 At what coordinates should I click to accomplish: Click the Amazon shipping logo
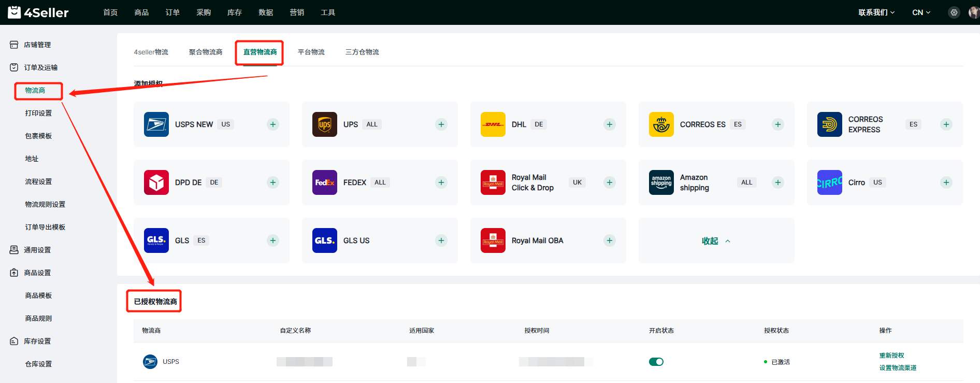click(661, 182)
